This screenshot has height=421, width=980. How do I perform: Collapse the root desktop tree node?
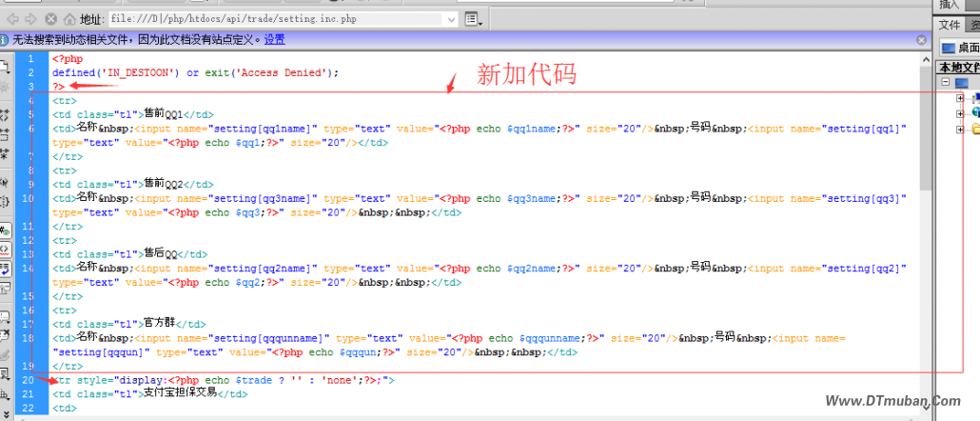946,83
